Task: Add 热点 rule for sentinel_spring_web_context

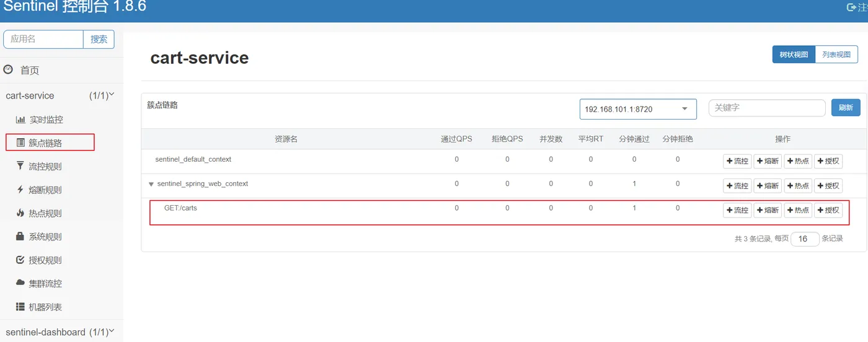Action: (x=798, y=186)
